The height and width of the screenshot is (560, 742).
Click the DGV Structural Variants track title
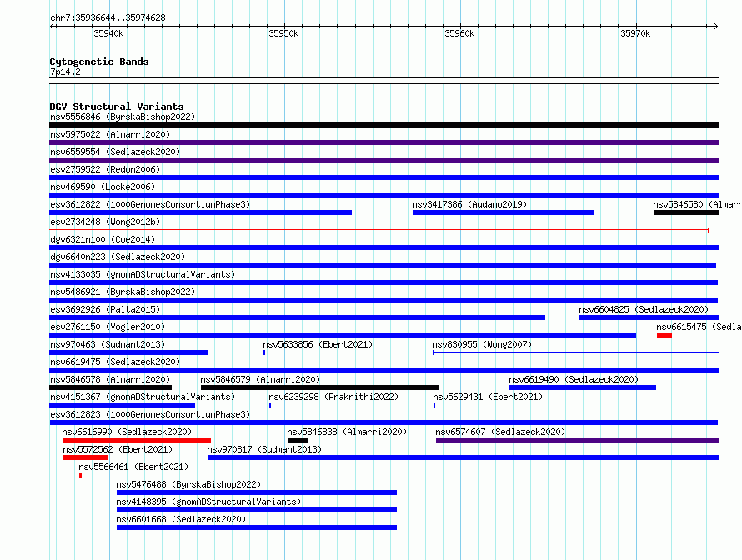(x=117, y=107)
